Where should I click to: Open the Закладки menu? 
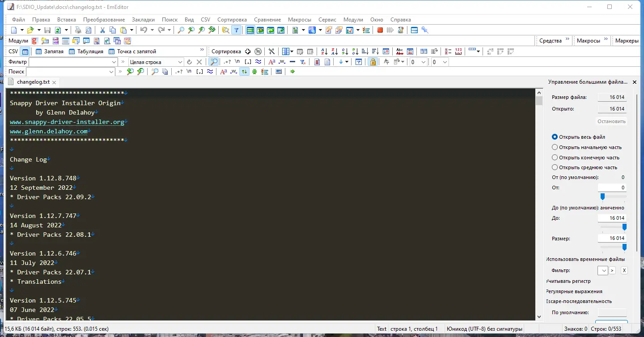coord(143,20)
